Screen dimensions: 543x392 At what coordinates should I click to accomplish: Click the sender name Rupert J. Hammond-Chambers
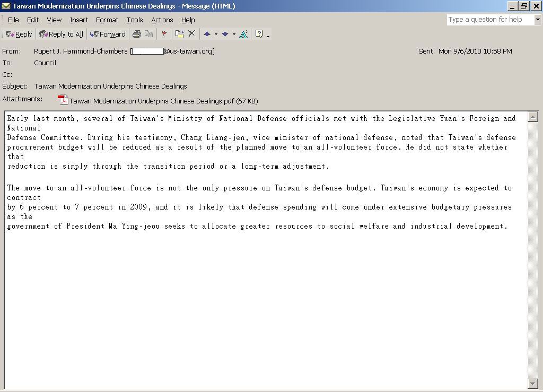click(81, 51)
